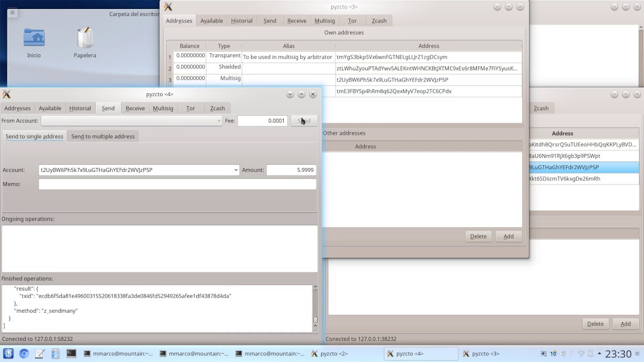Click Delete in the rear right window

tap(595, 324)
